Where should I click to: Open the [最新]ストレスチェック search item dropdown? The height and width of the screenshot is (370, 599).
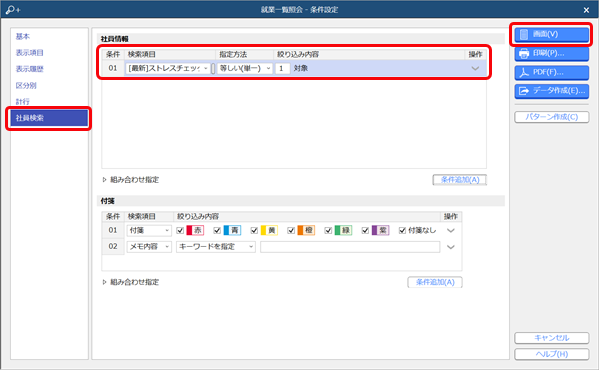[168, 68]
